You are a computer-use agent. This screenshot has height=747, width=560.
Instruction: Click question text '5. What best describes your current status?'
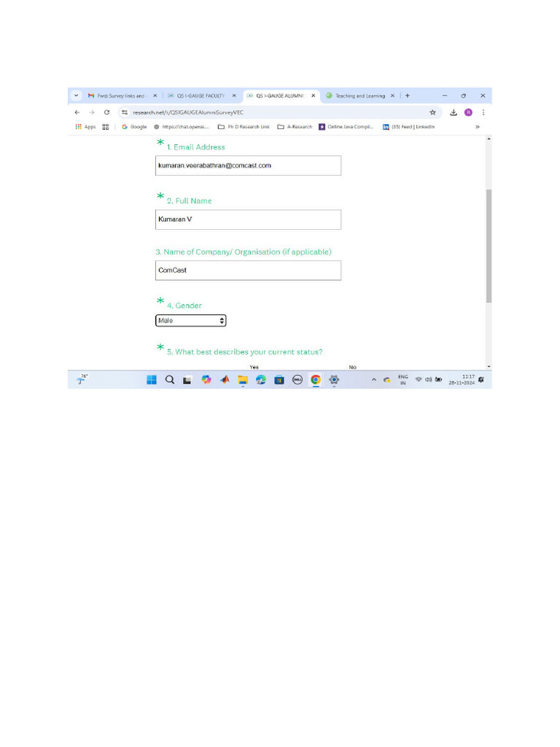pos(244,352)
